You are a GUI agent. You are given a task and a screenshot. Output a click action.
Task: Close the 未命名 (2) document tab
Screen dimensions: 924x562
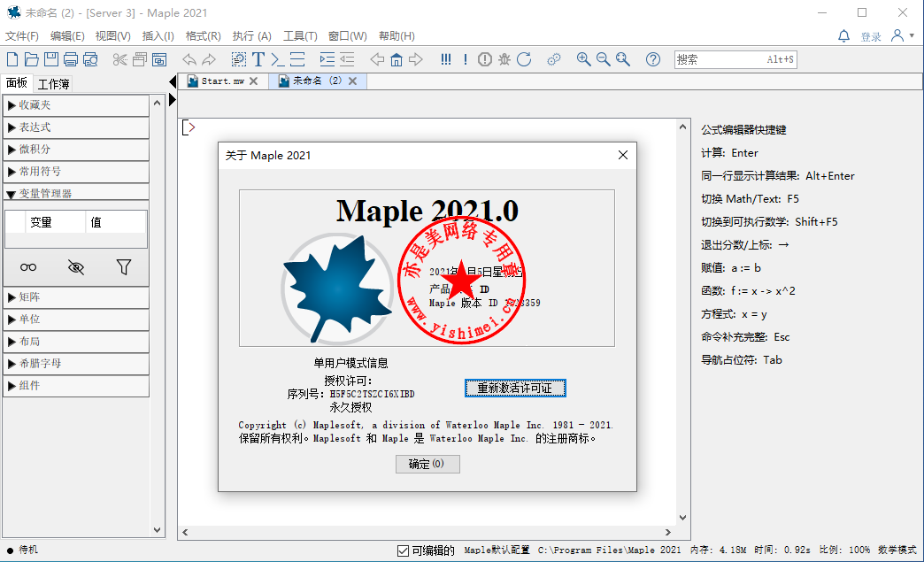352,81
